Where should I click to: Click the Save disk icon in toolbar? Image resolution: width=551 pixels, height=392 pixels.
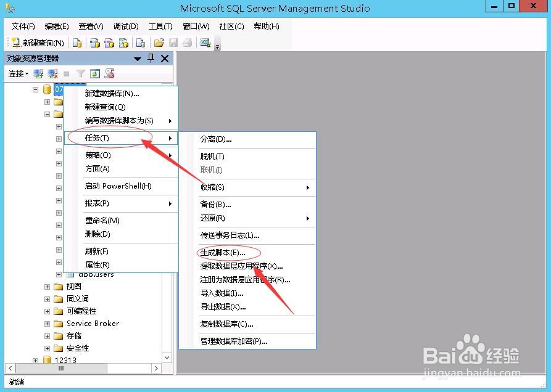(173, 43)
